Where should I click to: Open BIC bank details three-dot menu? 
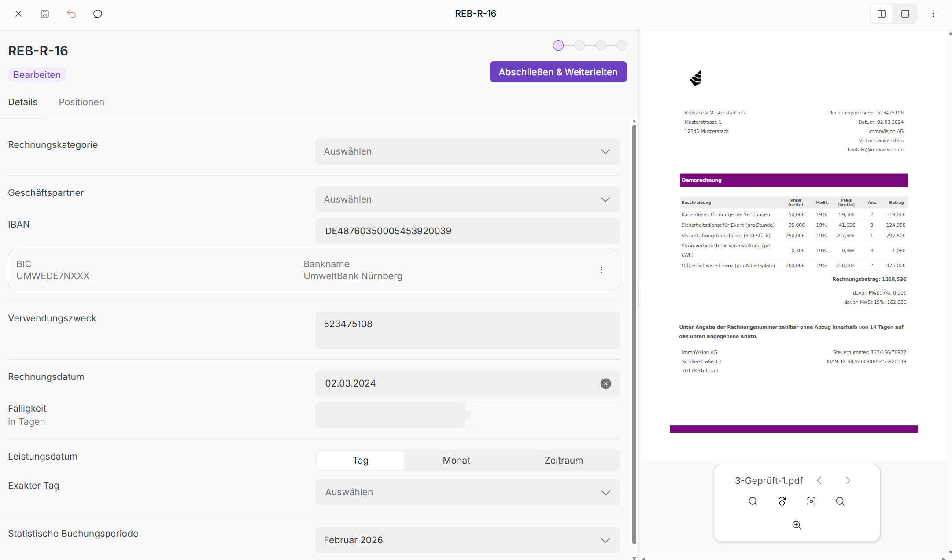point(601,270)
